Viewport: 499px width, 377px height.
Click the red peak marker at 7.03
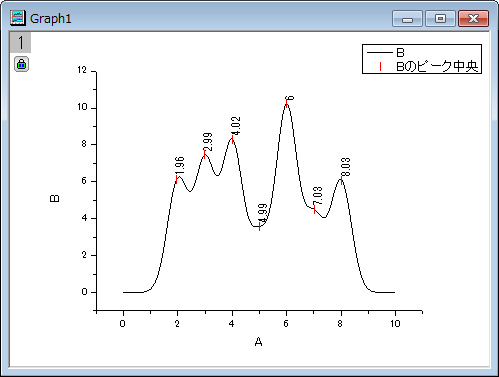pos(314,210)
